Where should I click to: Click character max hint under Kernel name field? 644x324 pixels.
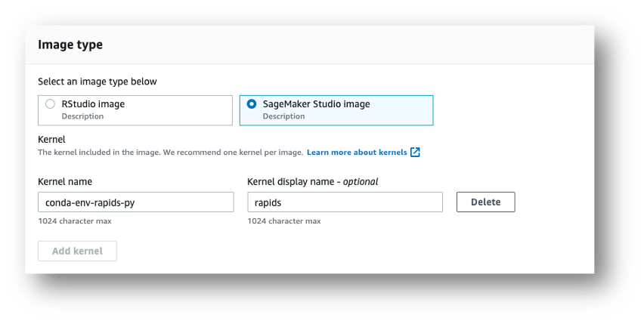(75, 221)
